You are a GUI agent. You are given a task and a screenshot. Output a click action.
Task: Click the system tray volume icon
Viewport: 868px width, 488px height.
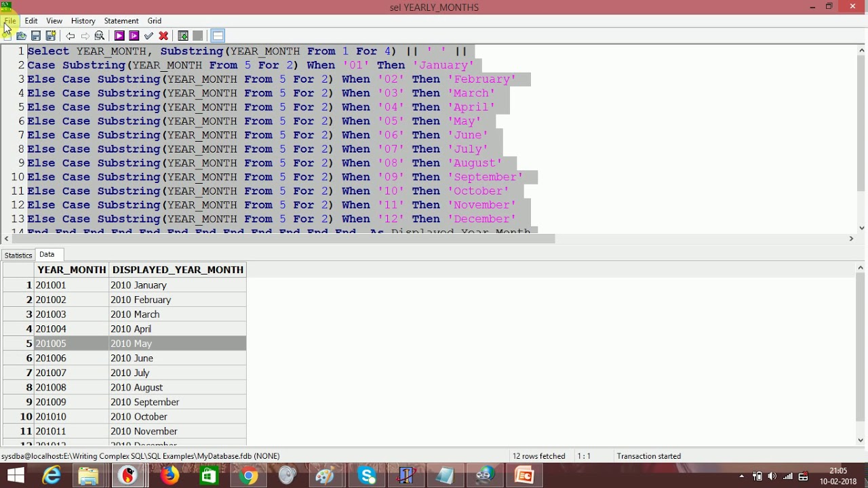tap(772, 476)
